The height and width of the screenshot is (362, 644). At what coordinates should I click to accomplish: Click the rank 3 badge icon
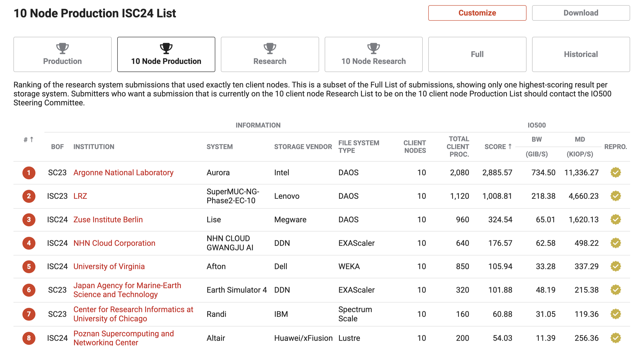[29, 220]
